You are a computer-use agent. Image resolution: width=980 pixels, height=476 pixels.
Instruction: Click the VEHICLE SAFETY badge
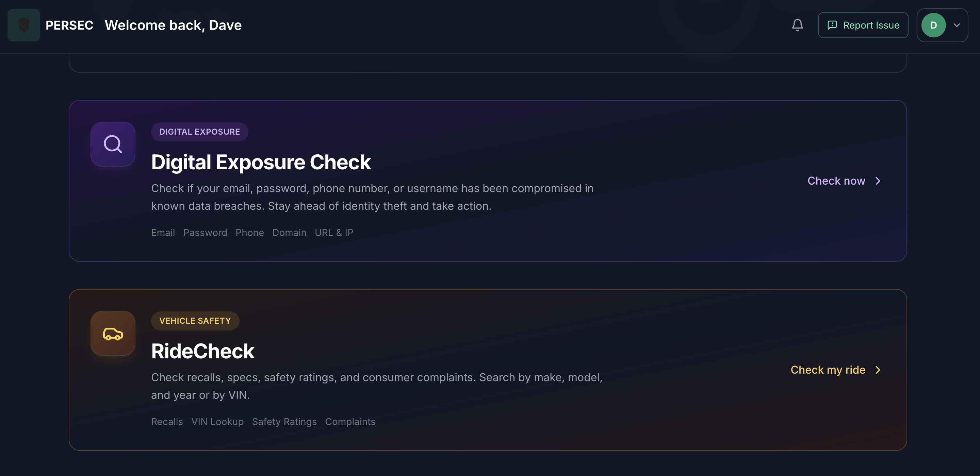[x=195, y=321]
